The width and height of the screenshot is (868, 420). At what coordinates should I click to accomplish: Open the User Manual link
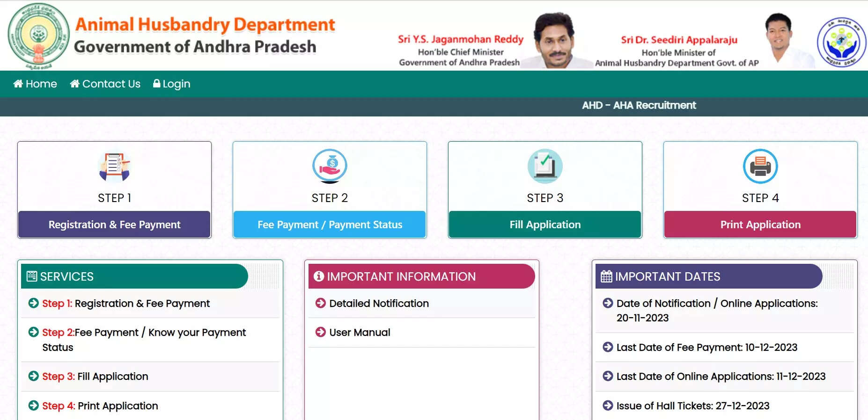tap(360, 333)
